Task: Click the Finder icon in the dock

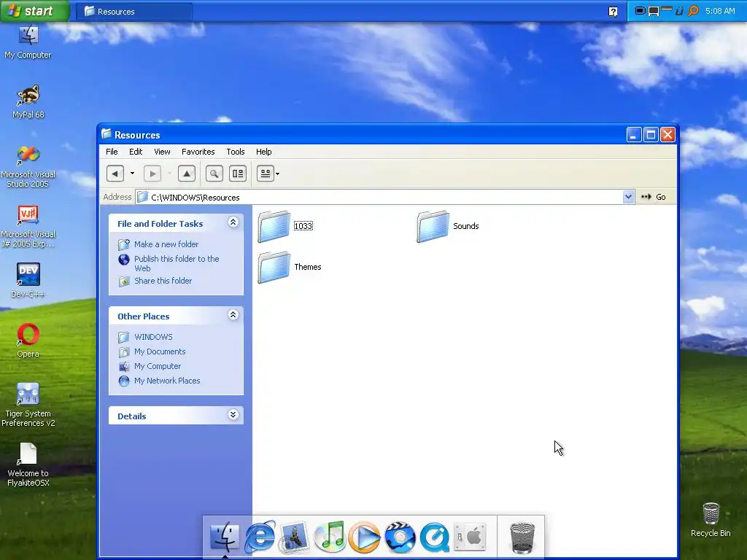Action: (225, 537)
